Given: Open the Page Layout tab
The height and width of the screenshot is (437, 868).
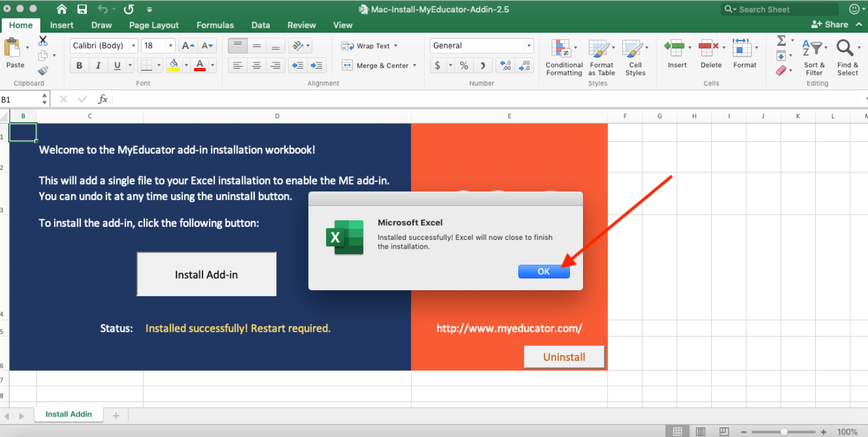Looking at the screenshot, I should 154,25.
